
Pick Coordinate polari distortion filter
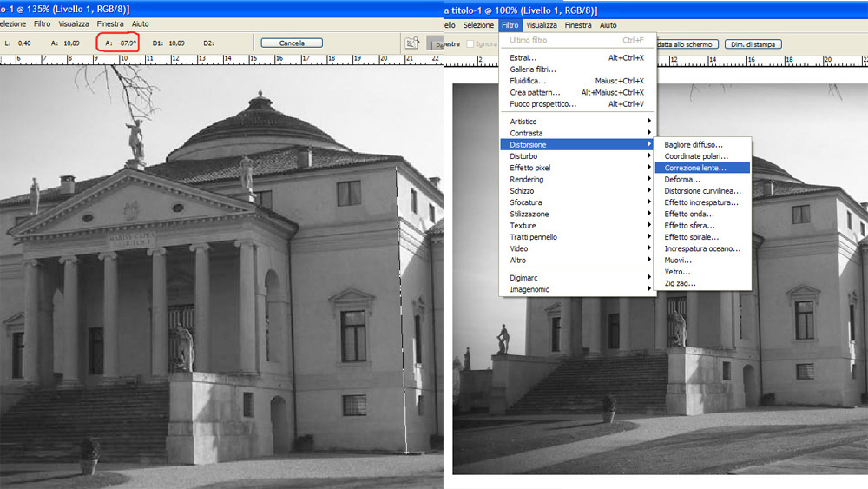(x=695, y=156)
